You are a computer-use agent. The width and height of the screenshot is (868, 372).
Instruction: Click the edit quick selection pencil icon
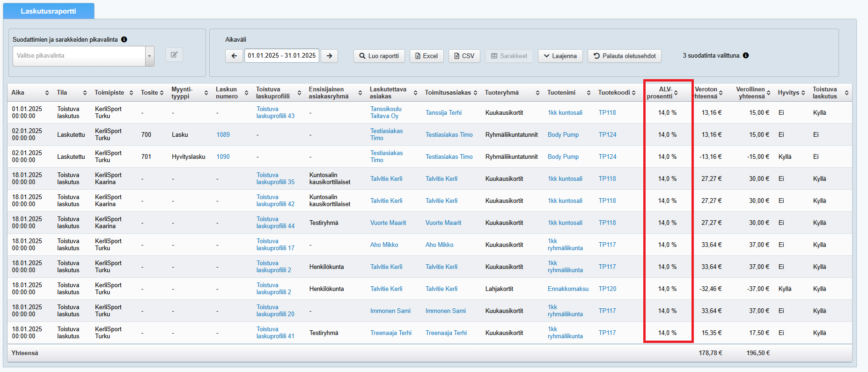point(174,55)
